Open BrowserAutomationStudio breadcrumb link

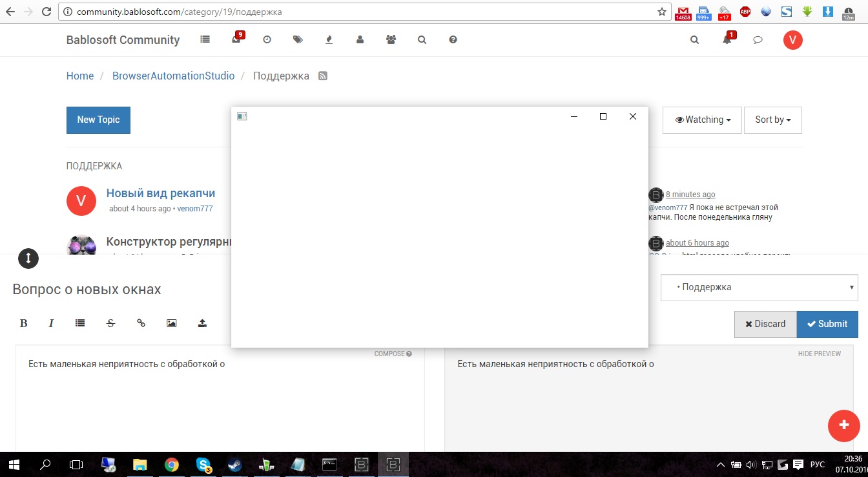(x=173, y=76)
